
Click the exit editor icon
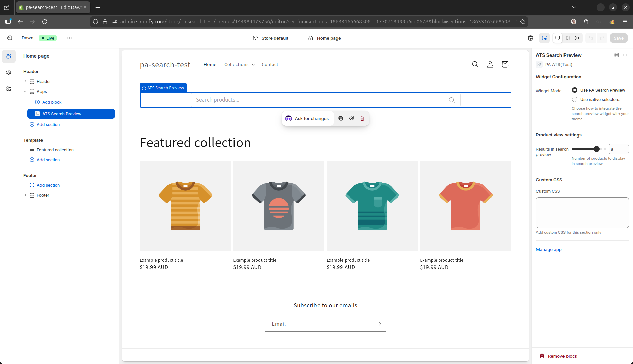tap(9, 38)
